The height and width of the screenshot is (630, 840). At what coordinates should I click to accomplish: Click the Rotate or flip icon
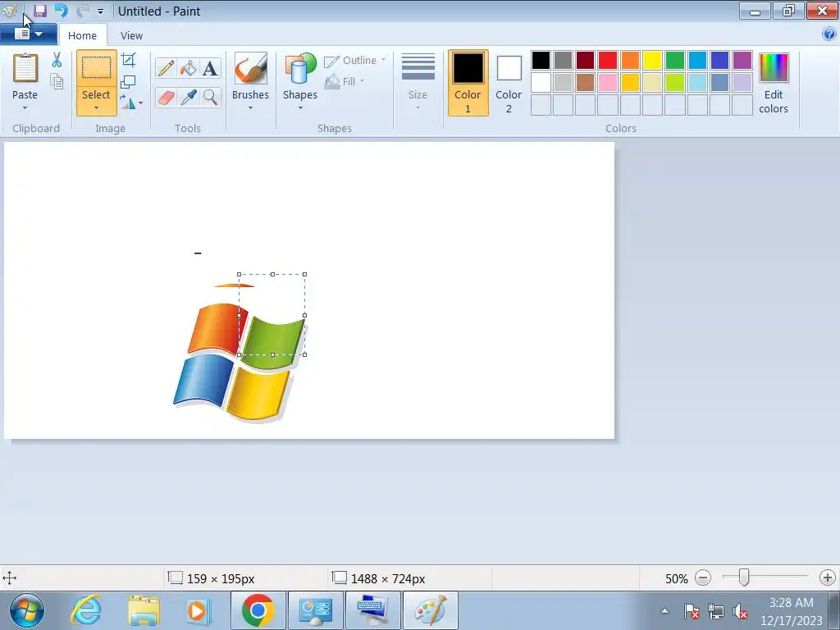127,102
